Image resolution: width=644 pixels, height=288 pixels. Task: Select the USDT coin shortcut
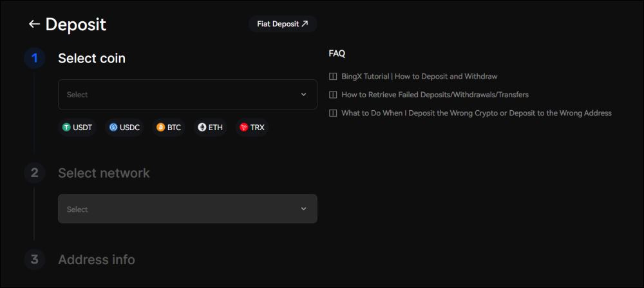click(x=77, y=128)
